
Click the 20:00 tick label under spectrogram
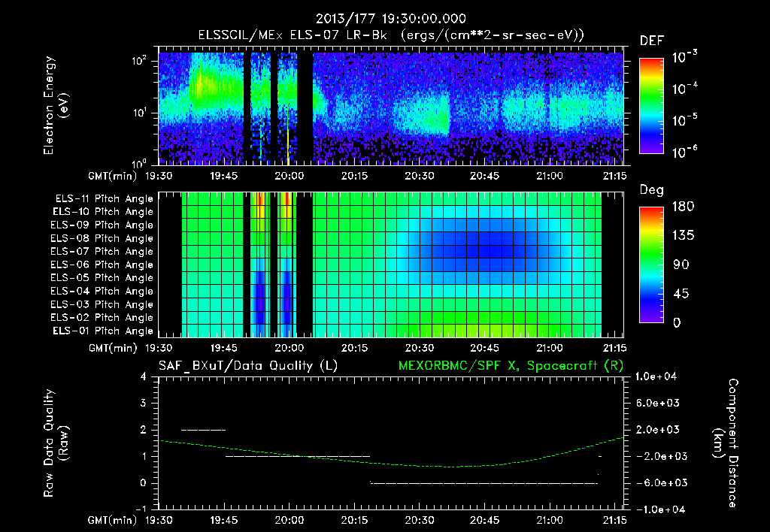click(x=289, y=176)
